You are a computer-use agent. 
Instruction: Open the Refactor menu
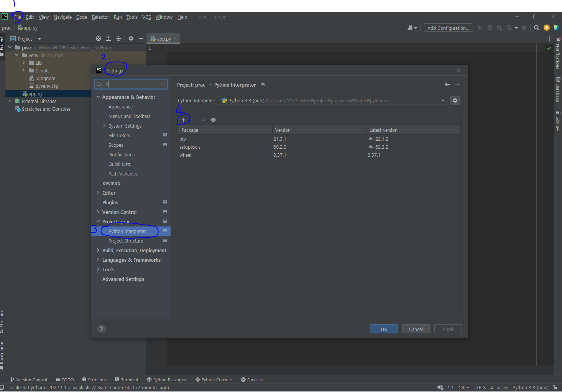coord(100,17)
